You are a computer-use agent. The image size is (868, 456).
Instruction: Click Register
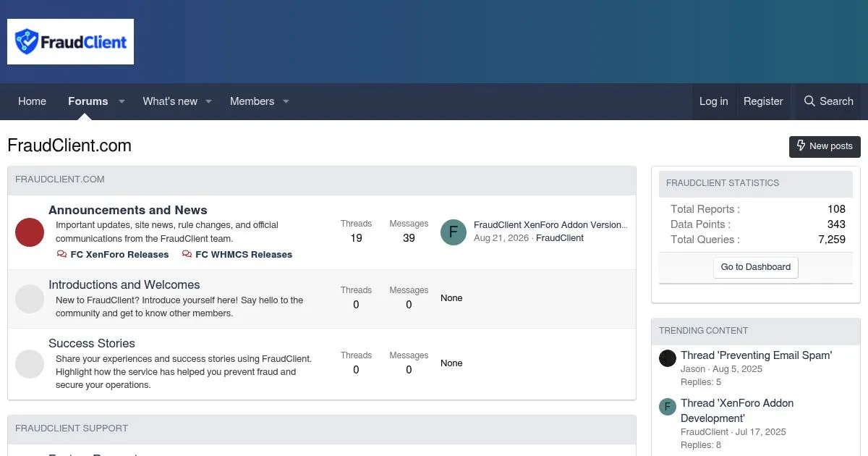click(763, 101)
